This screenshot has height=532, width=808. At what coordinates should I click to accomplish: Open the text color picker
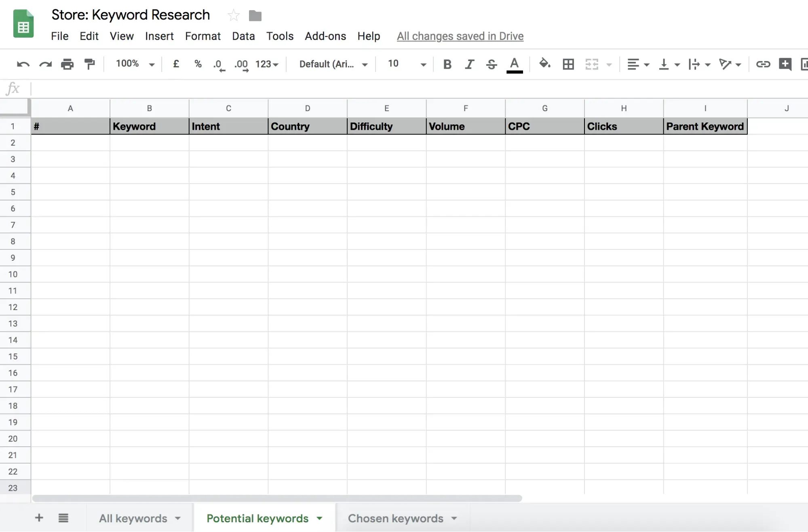tap(514, 65)
